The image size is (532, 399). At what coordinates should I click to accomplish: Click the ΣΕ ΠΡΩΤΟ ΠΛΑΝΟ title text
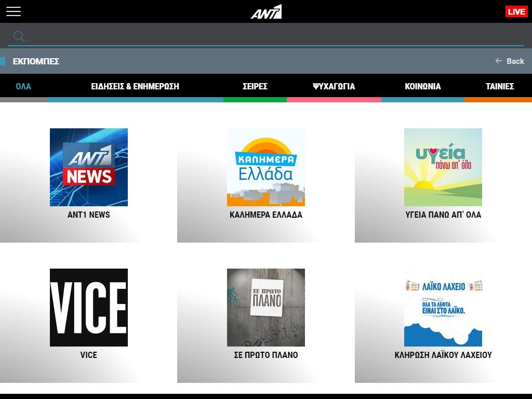pyautogui.click(x=266, y=355)
